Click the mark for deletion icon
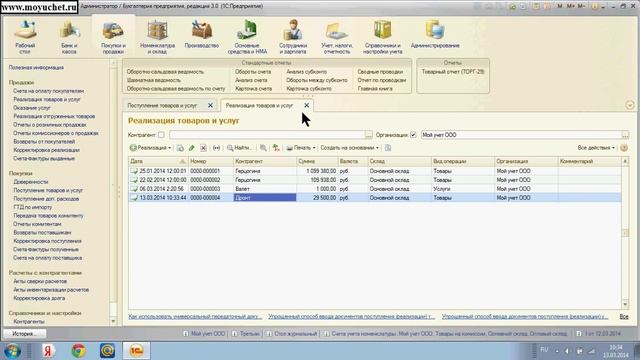The width and height of the screenshot is (640, 360). [203, 148]
